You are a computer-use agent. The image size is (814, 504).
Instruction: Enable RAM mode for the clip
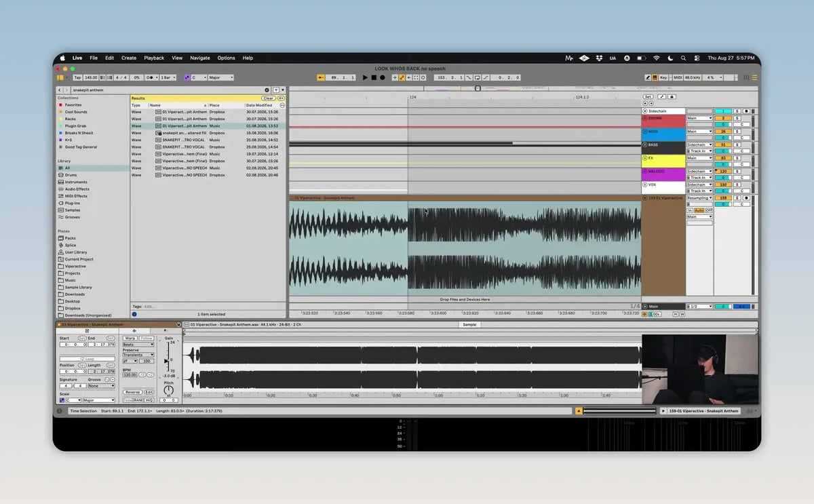click(x=139, y=401)
